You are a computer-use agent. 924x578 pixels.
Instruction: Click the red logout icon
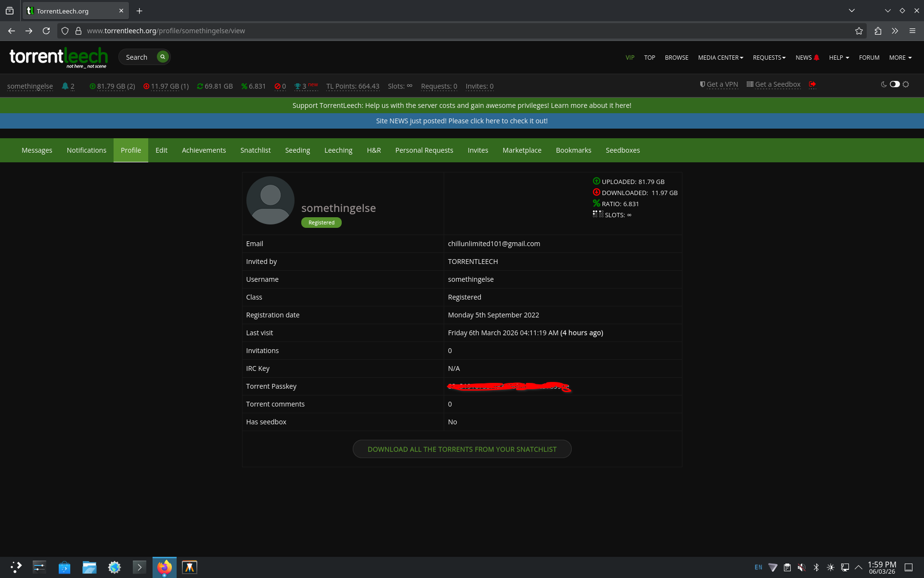(x=812, y=84)
